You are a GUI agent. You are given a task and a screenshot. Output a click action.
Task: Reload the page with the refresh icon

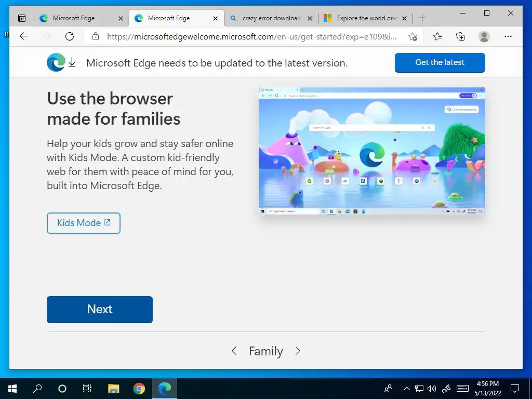[x=70, y=36]
